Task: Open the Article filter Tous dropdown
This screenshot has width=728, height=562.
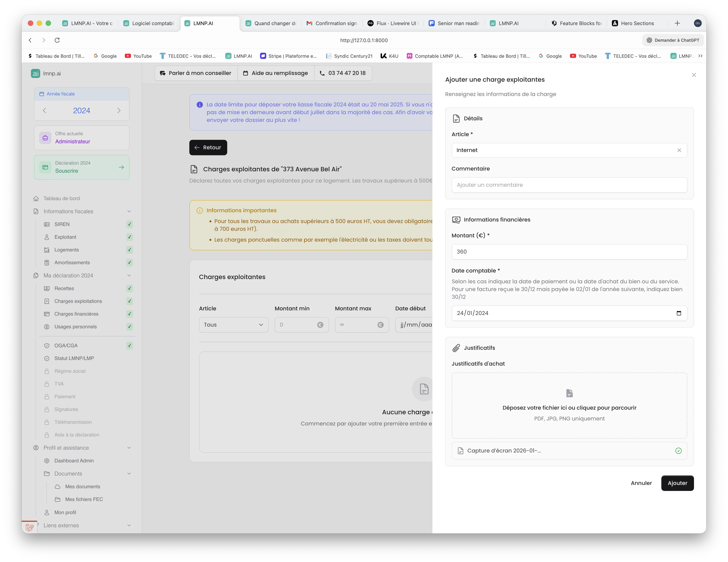Action: click(x=233, y=325)
